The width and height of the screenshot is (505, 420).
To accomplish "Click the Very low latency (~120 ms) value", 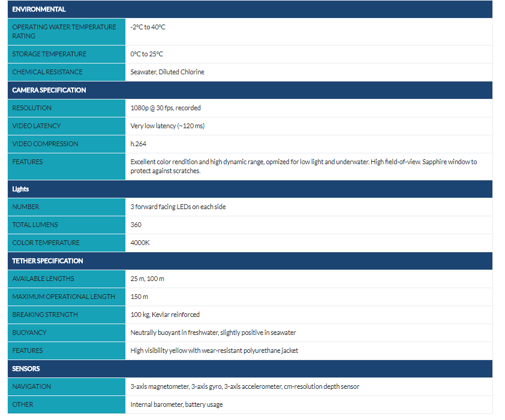I will point(167,126).
